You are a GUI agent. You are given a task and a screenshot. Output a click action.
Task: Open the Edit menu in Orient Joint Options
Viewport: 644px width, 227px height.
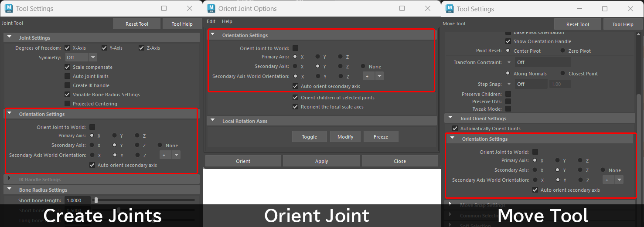coord(211,21)
